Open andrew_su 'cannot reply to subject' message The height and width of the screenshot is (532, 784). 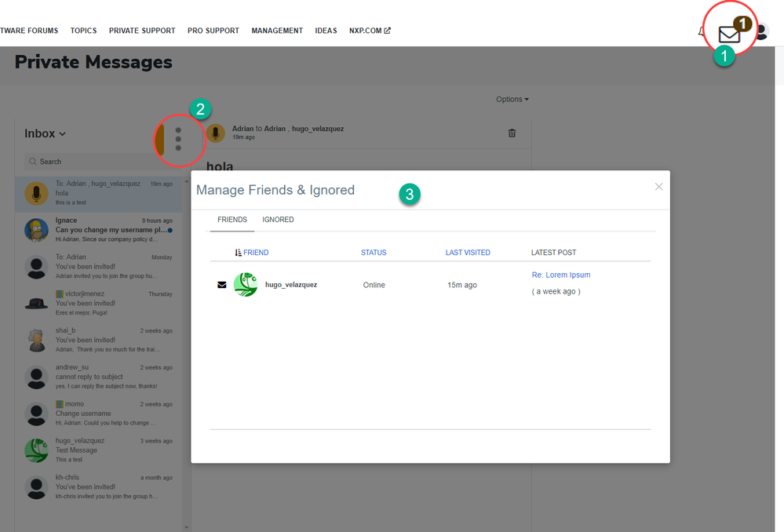point(99,377)
